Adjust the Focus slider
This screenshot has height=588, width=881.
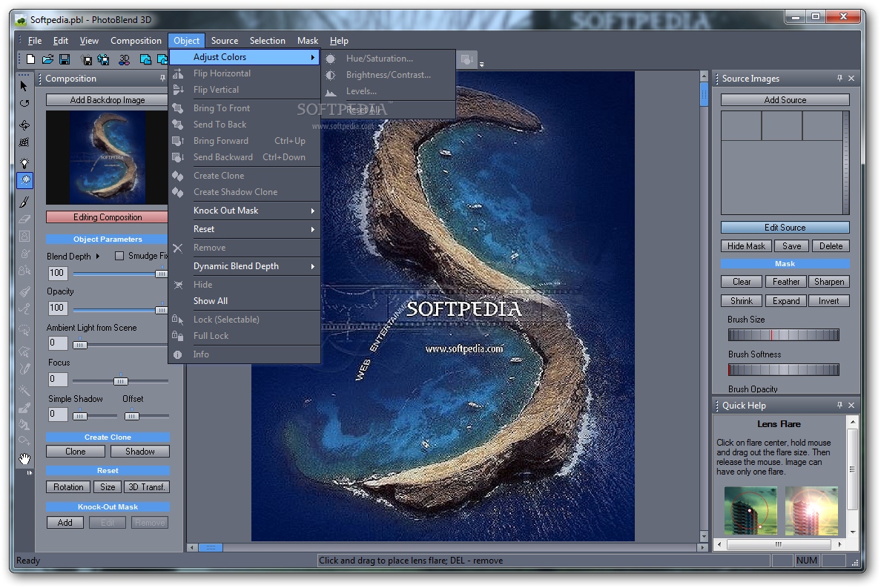120,381
